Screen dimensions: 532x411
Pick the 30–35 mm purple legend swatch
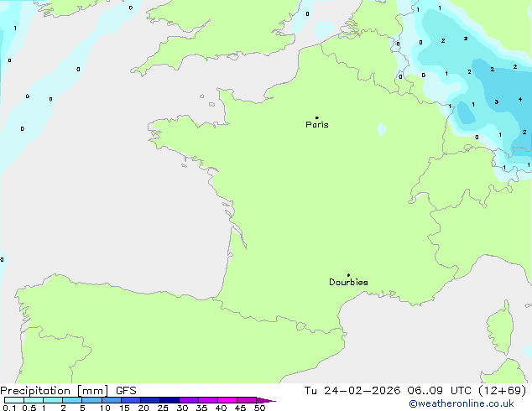coord(189,400)
